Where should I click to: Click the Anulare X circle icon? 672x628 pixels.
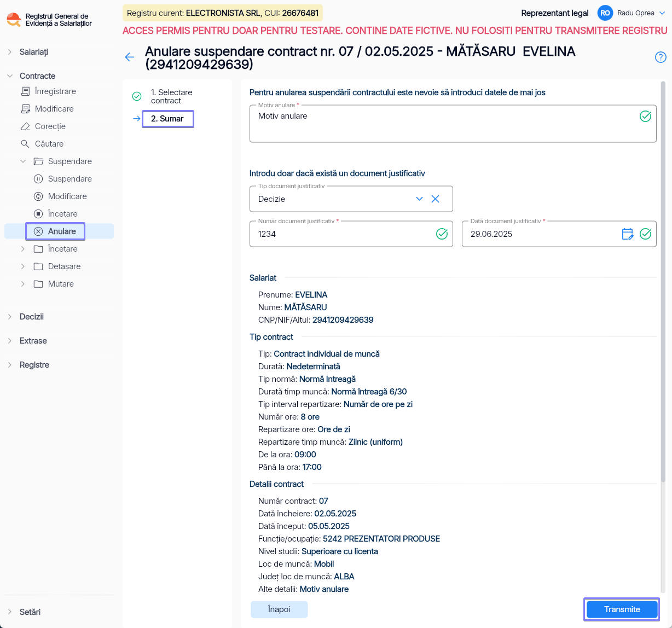coord(38,231)
